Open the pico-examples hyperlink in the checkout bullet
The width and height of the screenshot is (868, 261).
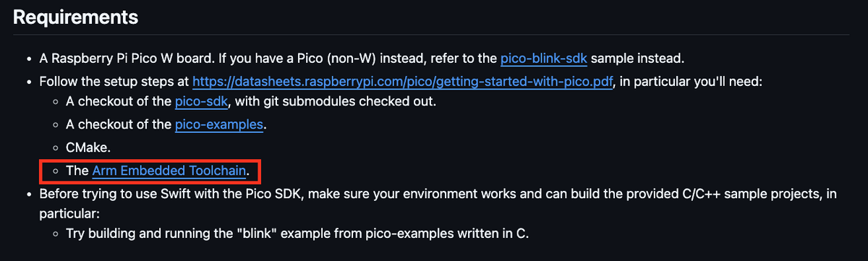pyautogui.click(x=219, y=125)
